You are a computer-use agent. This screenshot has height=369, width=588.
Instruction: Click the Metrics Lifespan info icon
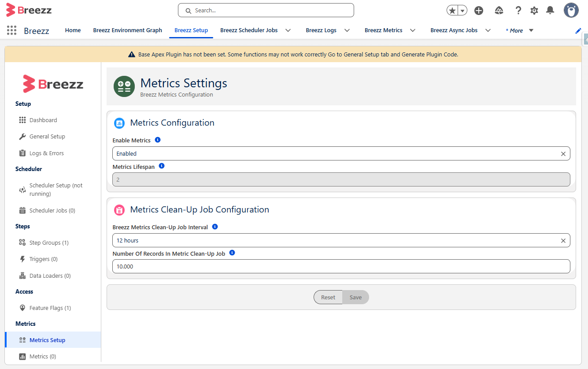[x=162, y=166]
